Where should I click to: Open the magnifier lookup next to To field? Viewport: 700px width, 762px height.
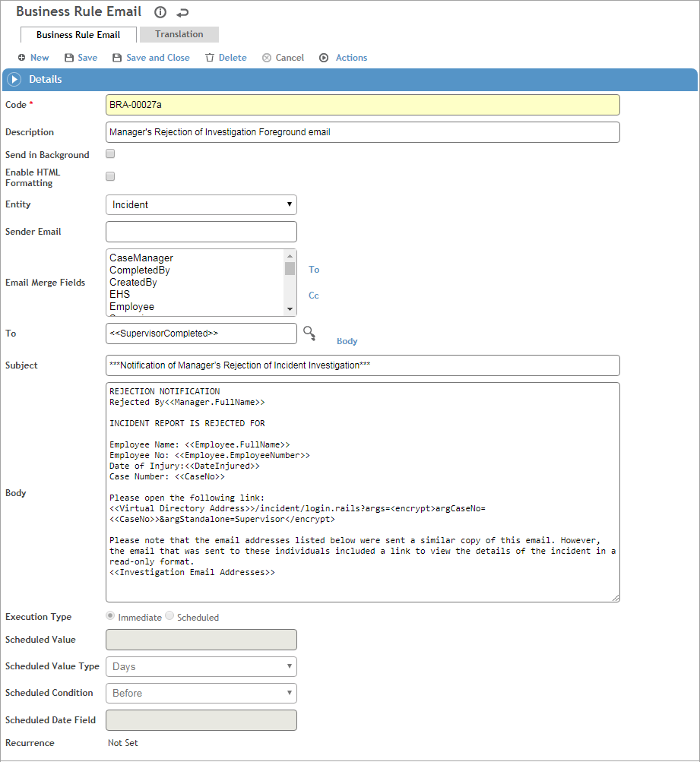coord(309,333)
